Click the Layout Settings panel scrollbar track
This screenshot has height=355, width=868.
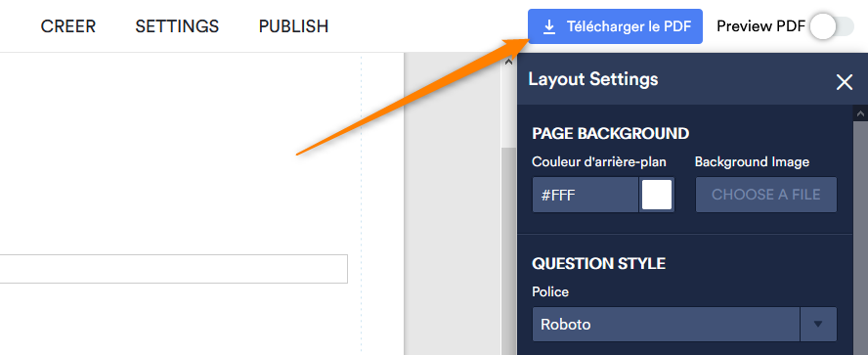pos(861,239)
